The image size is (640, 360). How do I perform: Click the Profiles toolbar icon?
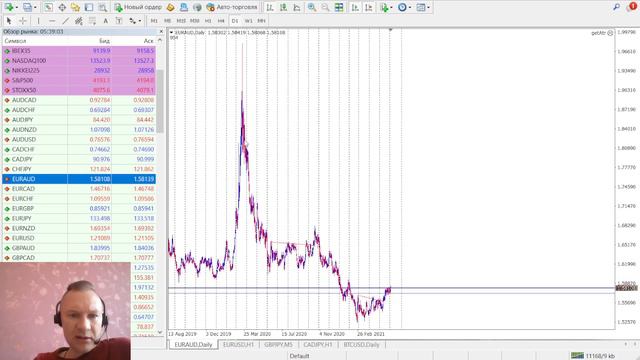[x=27, y=7]
